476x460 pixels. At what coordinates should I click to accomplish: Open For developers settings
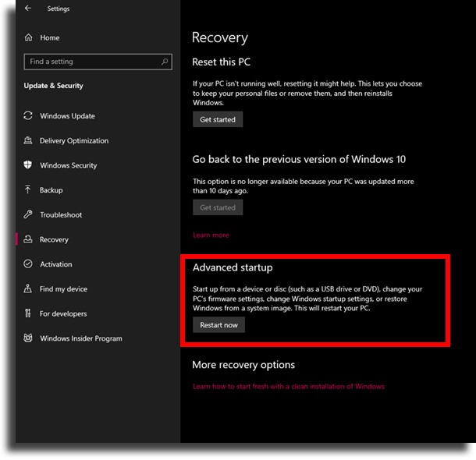[63, 313]
